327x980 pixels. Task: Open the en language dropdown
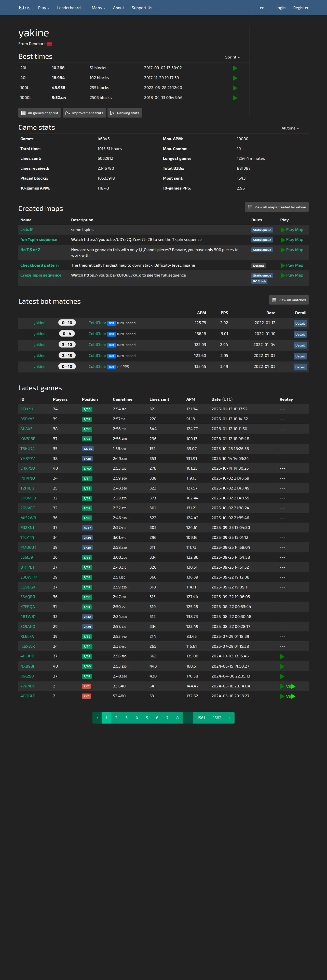coord(264,8)
